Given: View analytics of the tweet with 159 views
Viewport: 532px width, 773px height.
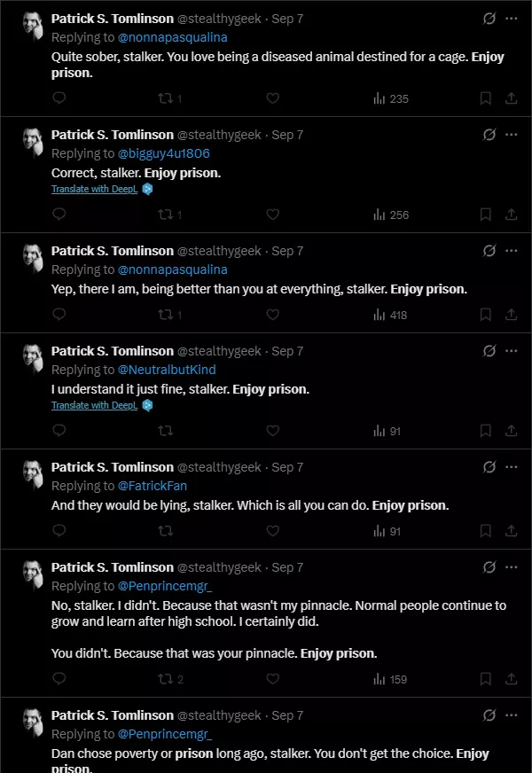Looking at the screenshot, I should (390, 679).
